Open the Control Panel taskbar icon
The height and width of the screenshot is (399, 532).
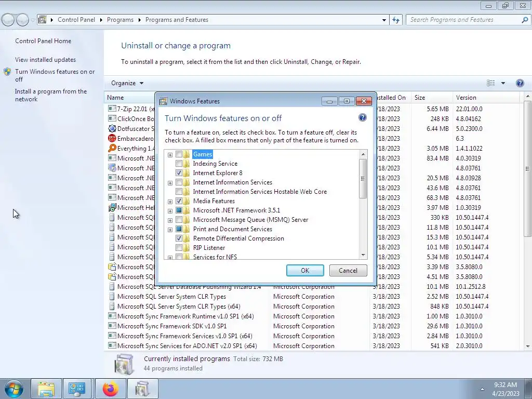point(77,389)
